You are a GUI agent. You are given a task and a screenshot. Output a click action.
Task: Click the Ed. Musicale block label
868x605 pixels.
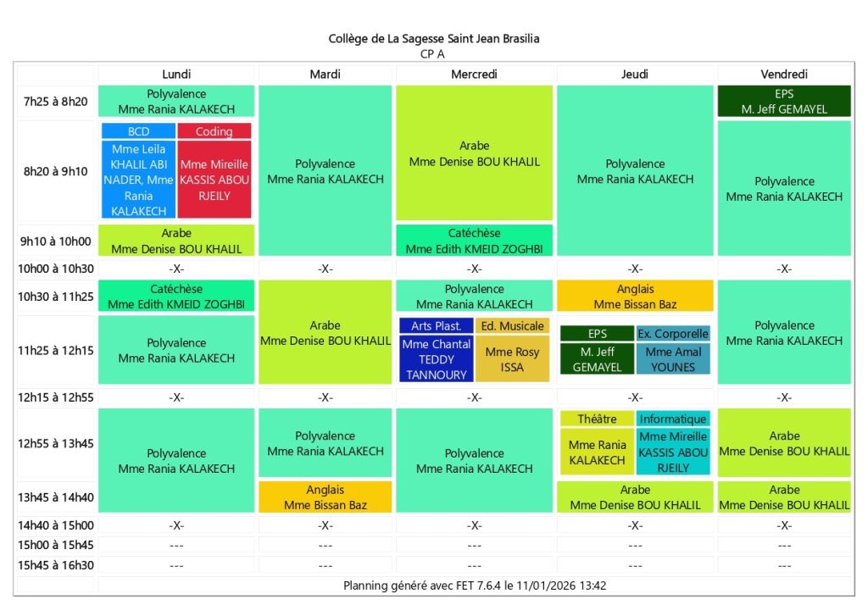click(512, 326)
